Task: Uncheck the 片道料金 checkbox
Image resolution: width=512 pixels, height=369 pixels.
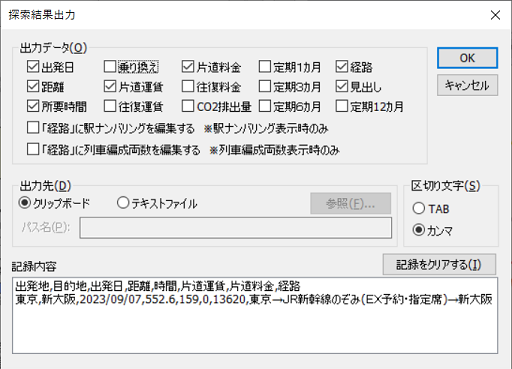Action: click(x=188, y=67)
